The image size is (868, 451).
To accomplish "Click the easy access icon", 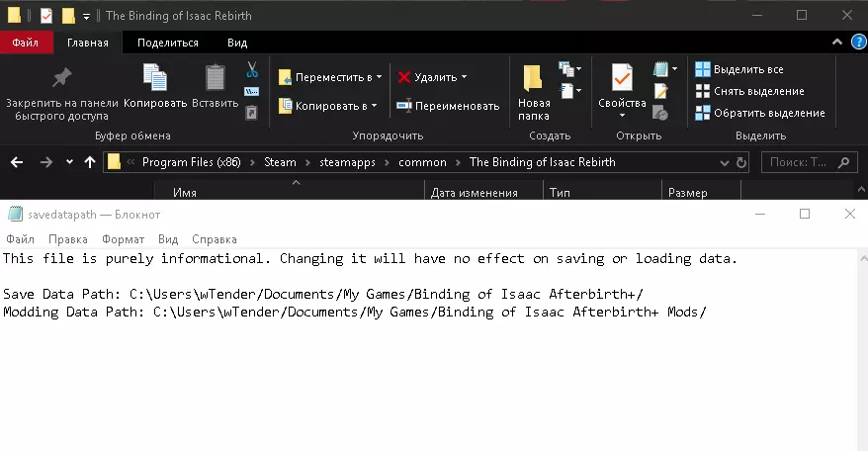I will pos(566,91).
